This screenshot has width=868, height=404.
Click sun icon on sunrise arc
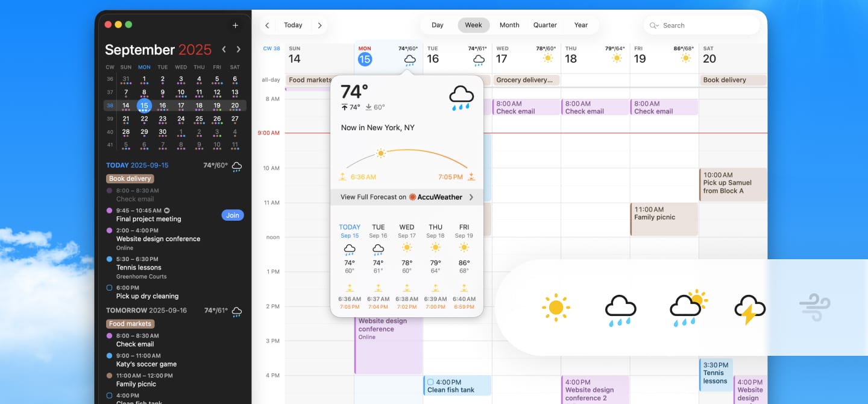pyautogui.click(x=380, y=153)
